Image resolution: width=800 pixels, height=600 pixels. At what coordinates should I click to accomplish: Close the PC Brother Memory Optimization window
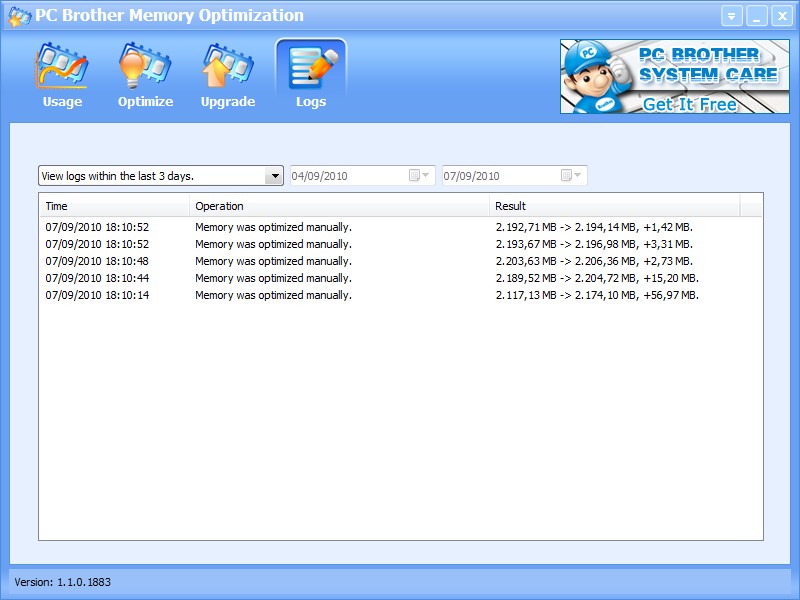(x=782, y=16)
